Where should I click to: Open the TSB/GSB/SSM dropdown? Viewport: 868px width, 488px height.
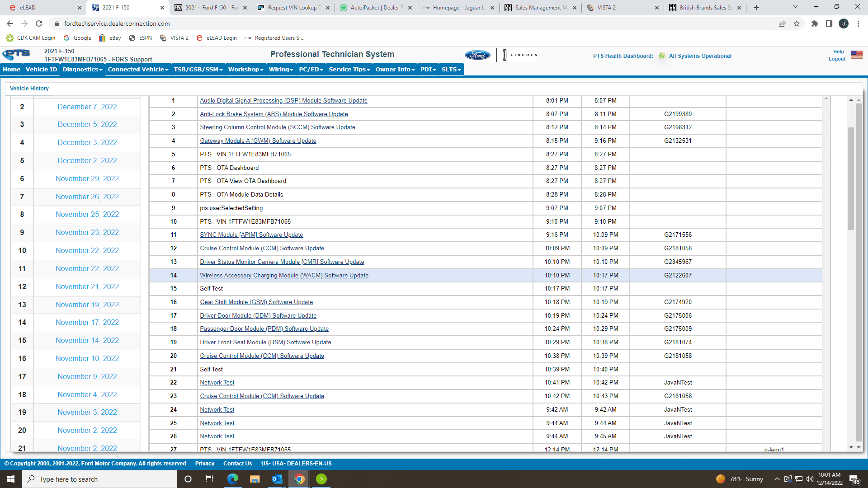(x=198, y=69)
